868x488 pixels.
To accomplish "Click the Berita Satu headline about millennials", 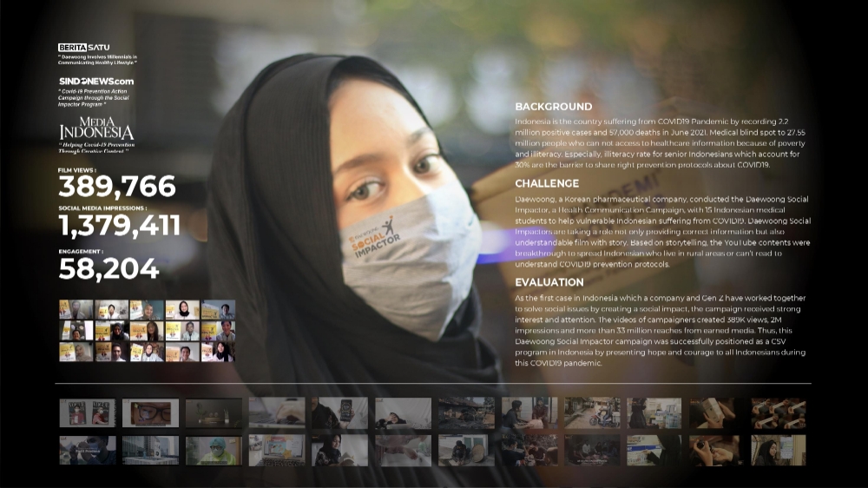I will pos(97,60).
